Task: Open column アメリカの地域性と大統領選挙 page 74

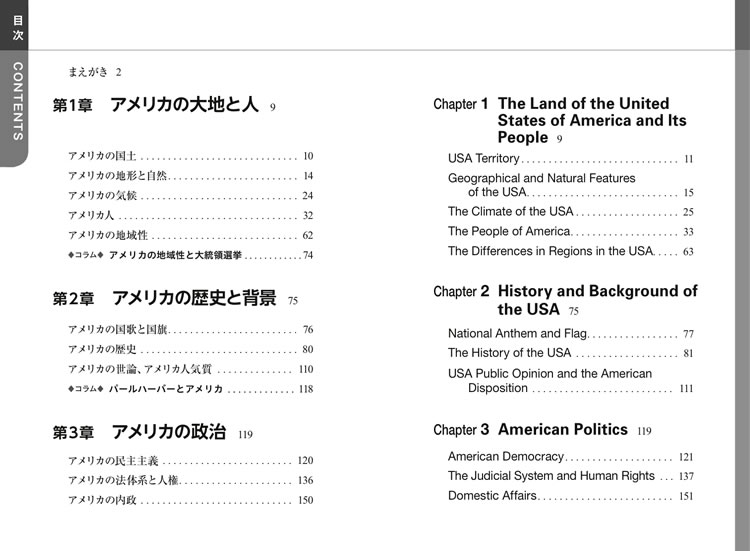Action: click(190, 255)
